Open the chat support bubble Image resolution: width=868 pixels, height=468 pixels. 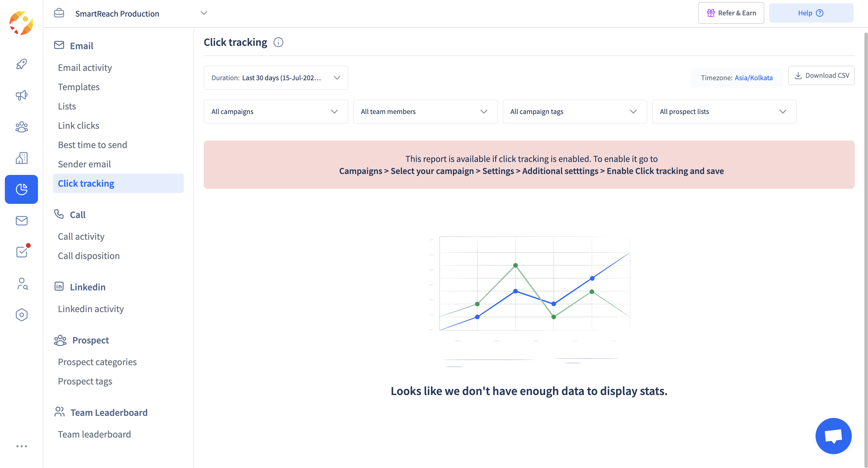click(833, 436)
